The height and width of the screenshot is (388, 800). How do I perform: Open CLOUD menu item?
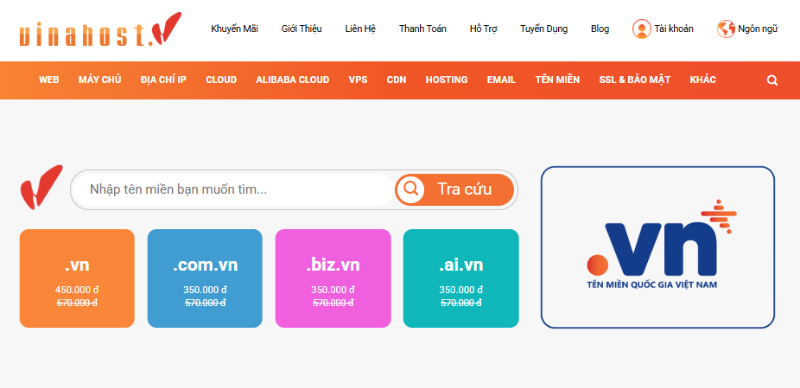[221, 80]
